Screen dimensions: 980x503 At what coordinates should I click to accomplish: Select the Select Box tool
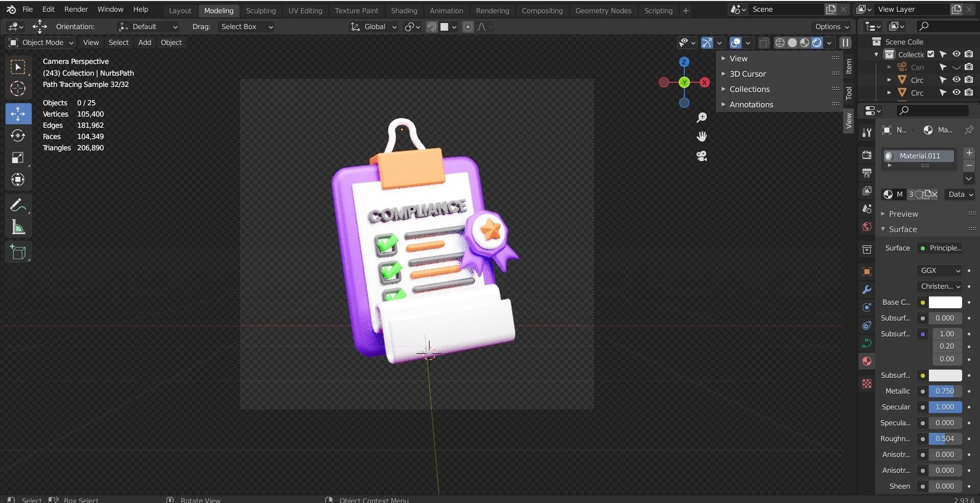pos(18,67)
